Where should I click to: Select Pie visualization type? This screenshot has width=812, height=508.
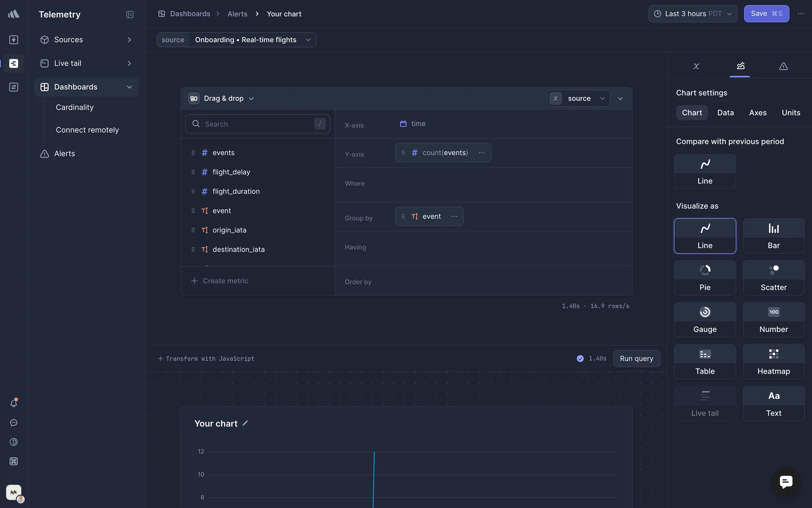click(x=705, y=278)
